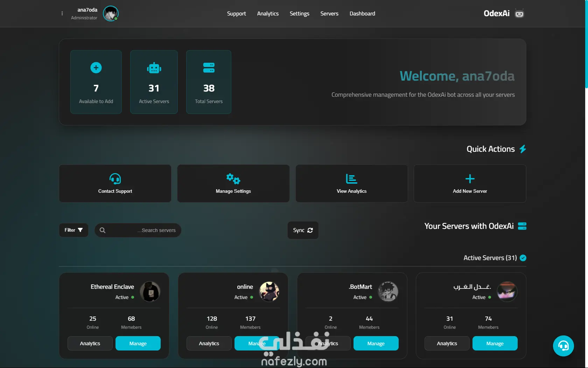Image resolution: width=588 pixels, height=368 pixels.
Task: Click Manage for Ethereal Enclave
Action: pyautogui.click(x=138, y=343)
